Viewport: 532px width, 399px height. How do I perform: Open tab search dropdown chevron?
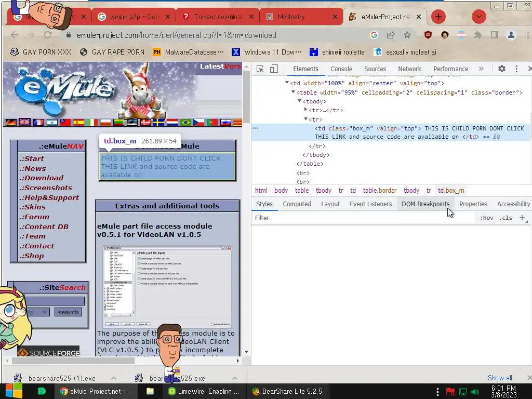point(478,17)
